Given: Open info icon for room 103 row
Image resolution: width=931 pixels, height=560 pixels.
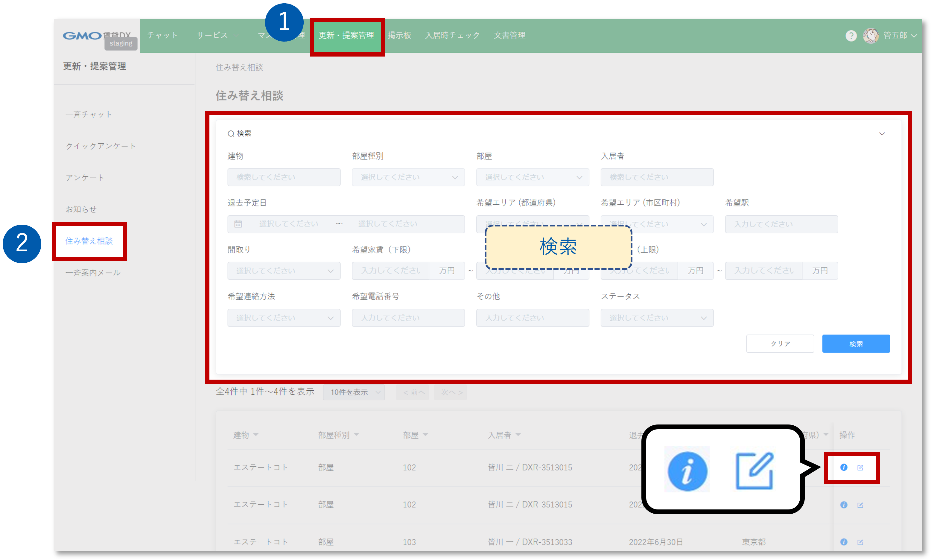Looking at the screenshot, I should (x=844, y=542).
